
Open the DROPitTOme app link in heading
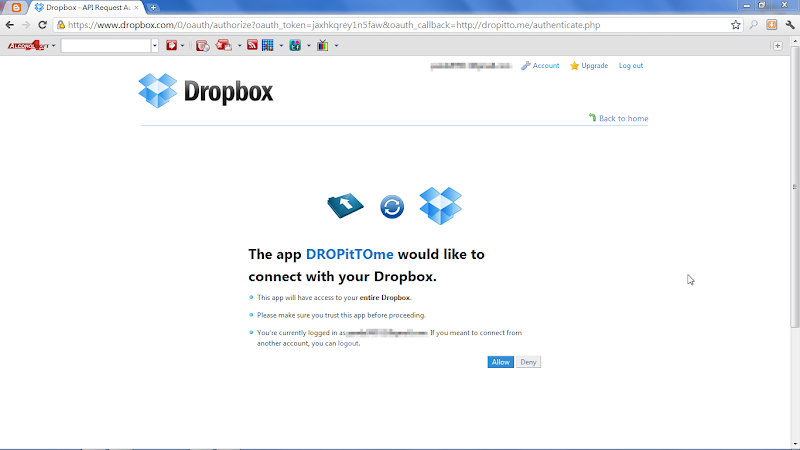click(x=349, y=254)
